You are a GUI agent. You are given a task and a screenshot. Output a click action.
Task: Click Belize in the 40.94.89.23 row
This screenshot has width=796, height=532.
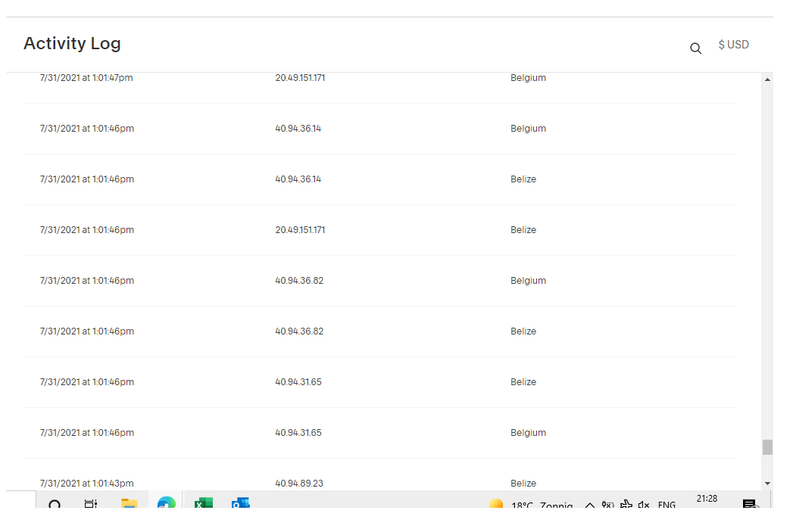[523, 484]
